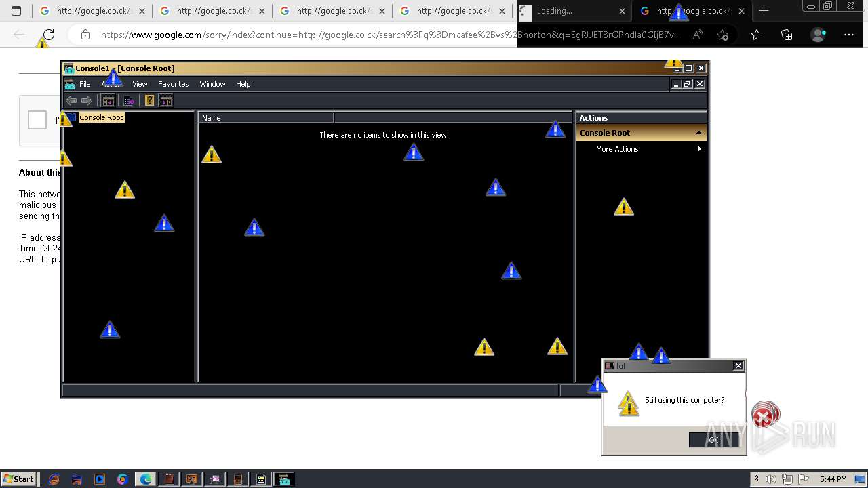This screenshot has width=868, height=488.
Task: Open Edge Collections
Action: pos(787,35)
